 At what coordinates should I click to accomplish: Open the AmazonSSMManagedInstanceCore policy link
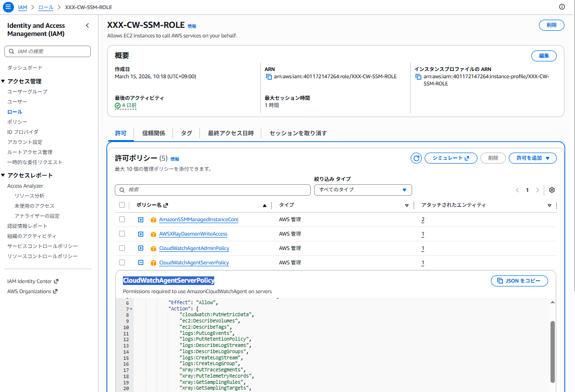pos(199,219)
